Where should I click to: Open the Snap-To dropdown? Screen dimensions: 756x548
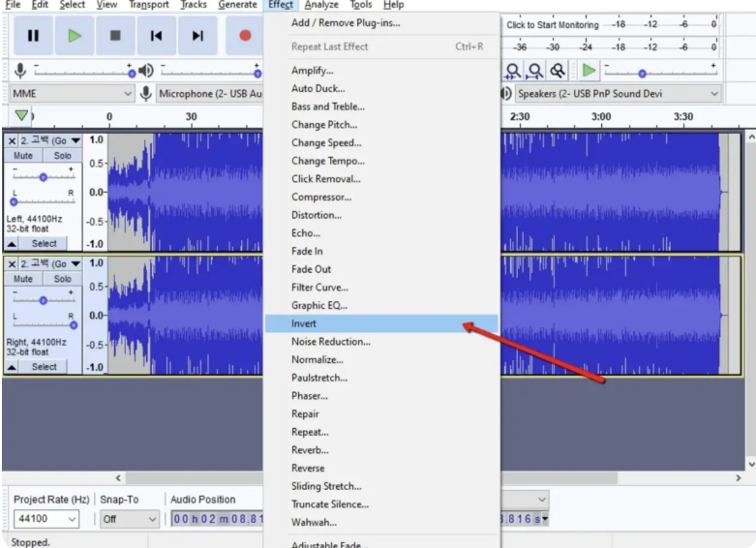129,520
